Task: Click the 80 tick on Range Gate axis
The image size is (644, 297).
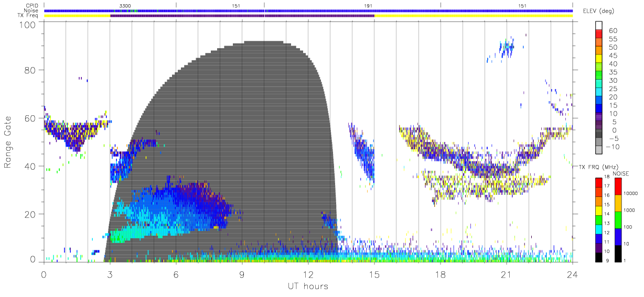Action: [x=30, y=70]
